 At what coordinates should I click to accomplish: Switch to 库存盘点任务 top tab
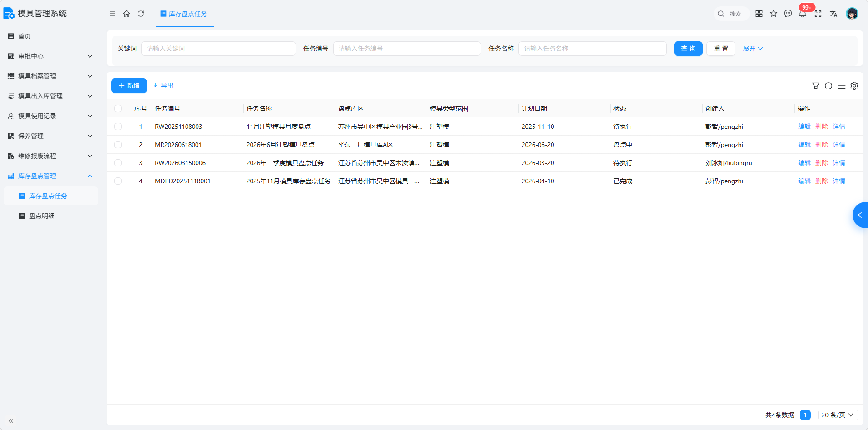tap(185, 14)
